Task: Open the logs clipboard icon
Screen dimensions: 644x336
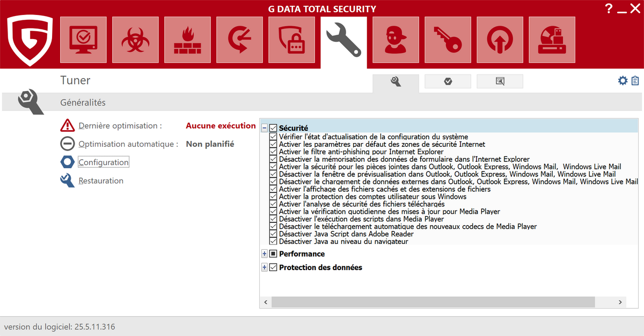Action: [635, 80]
